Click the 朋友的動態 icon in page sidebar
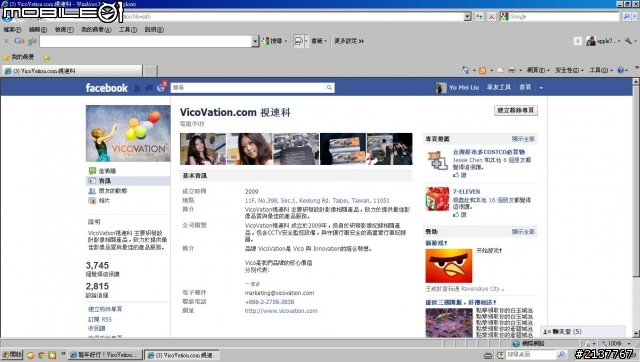The height and width of the screenshot is (362, 640). [x=92, y=191]
